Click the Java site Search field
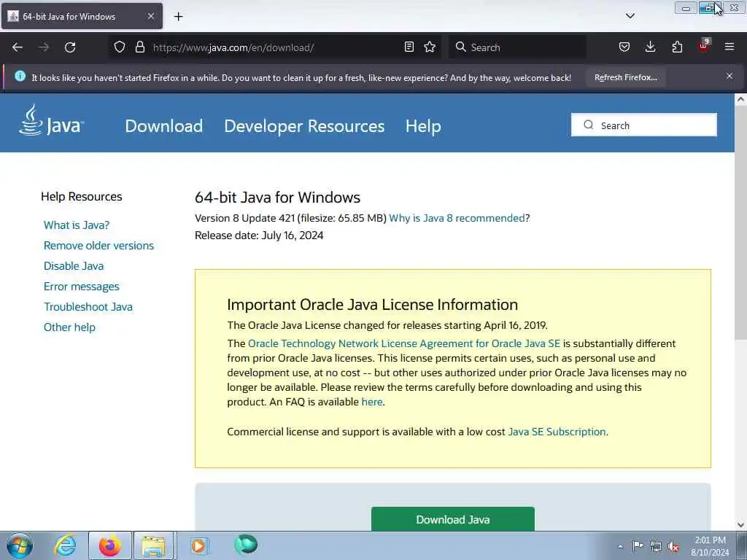This screenshot has width=747, height=560. [644, 125]
